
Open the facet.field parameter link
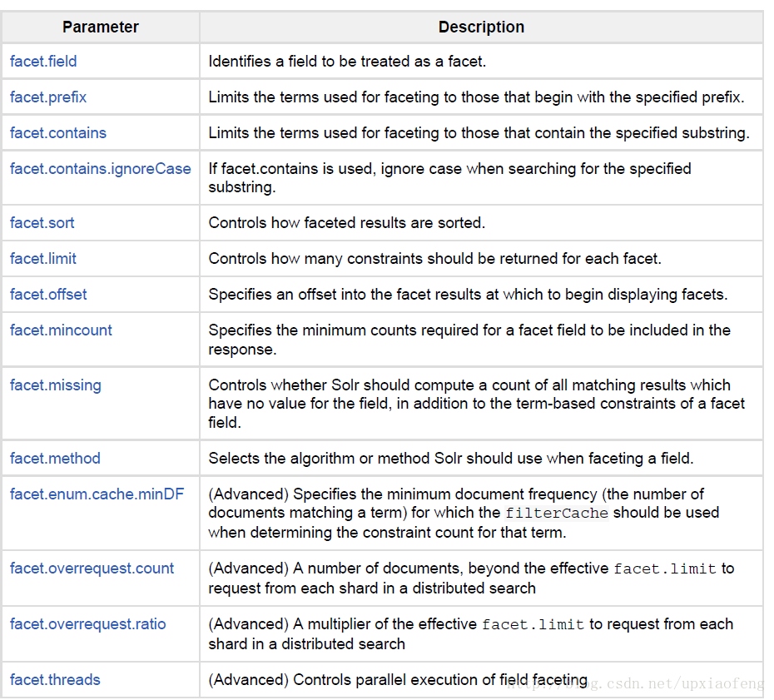43,62
